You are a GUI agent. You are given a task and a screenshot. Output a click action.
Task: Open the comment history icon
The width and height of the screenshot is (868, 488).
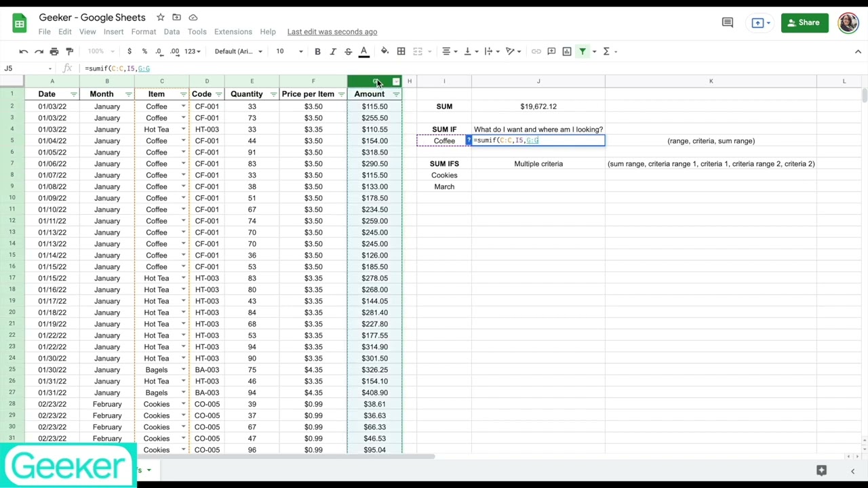pos(728,23)
